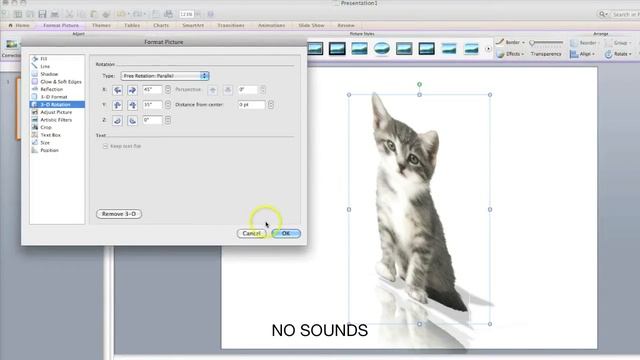The width and height of the screenshot is (640, 360).
Task: Open picture Border dropdown
Action: pyautogui.click(x=511, y=42)
